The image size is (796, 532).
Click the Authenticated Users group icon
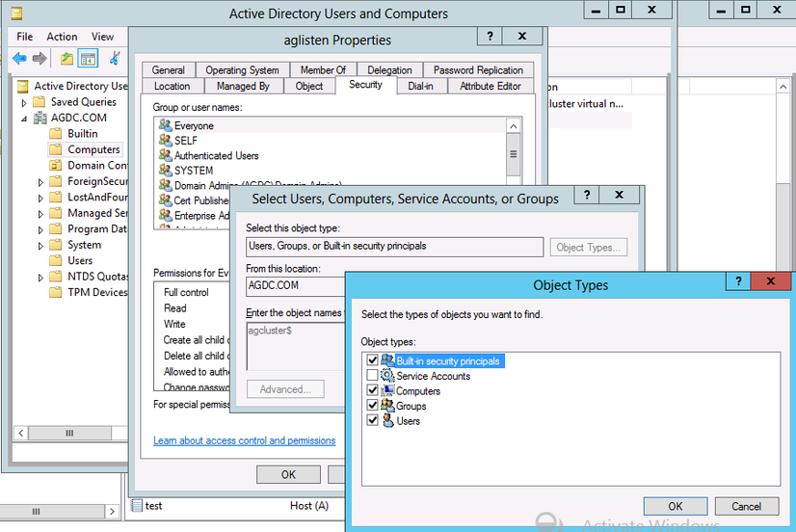coord(166,154)
